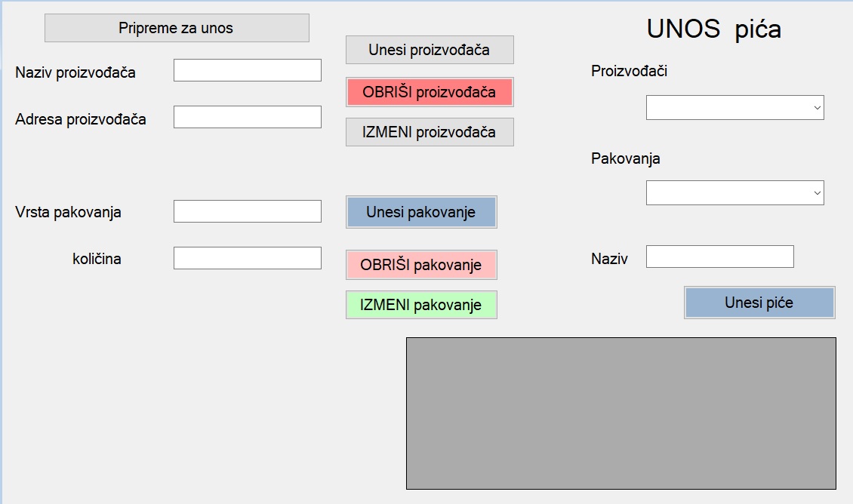Image resolution: width=853 pixels, height=504 pixels.
Task: Click the blue Unesi pakovanje button
Action: point(421,212)
